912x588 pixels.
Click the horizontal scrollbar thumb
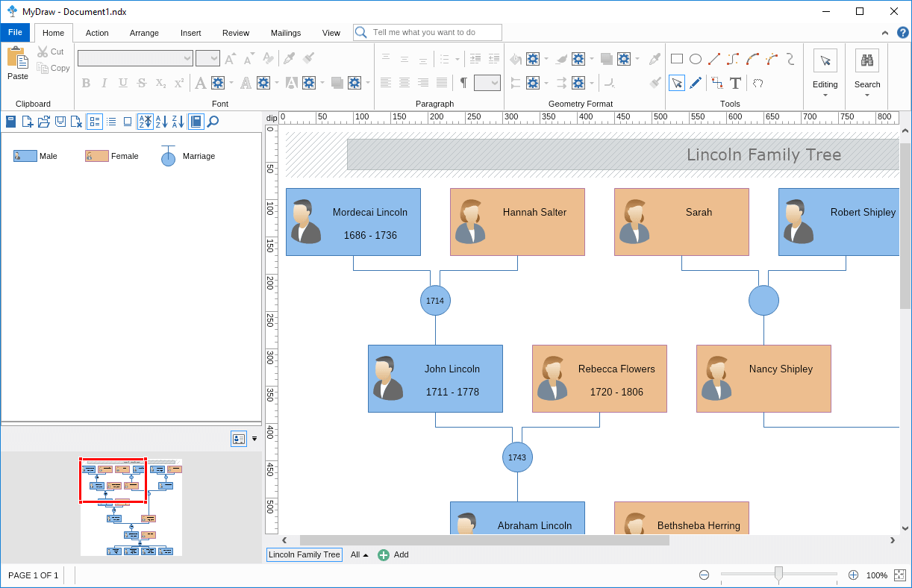[x=484, y=540]
